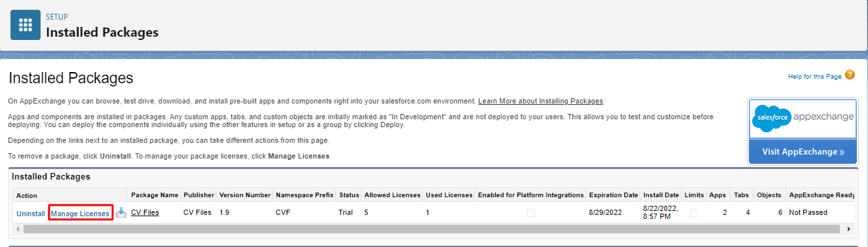Viewport: 868px width, 247px height.
Task: Click the Package Name column header
Action: (x=154, y=195)
